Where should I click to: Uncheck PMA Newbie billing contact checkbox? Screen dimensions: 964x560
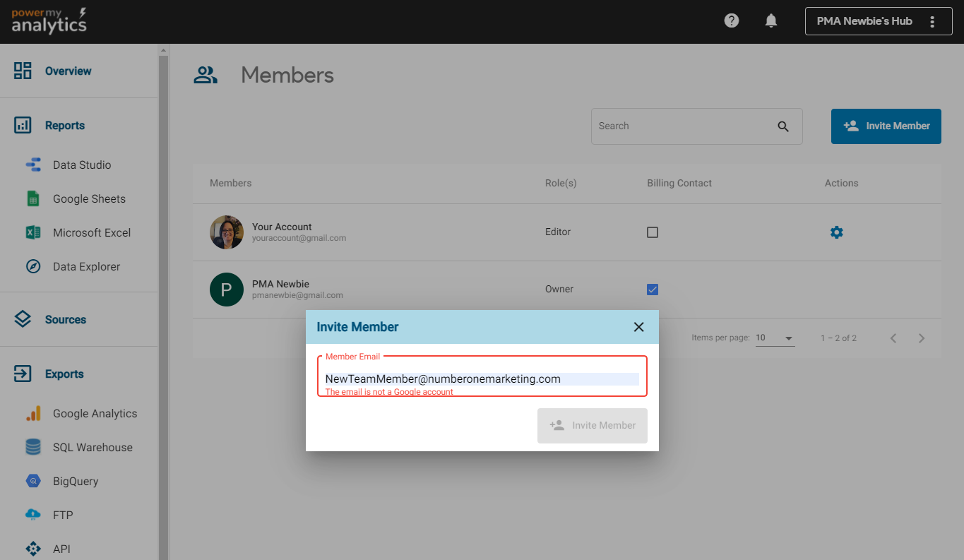pyautogui.click(x=653, y=290)
